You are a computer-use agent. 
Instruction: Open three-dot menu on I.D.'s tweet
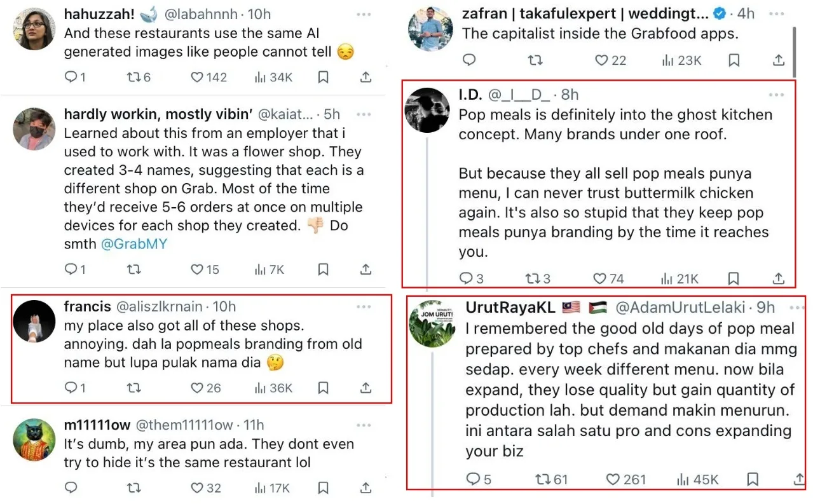pos(776,95)
